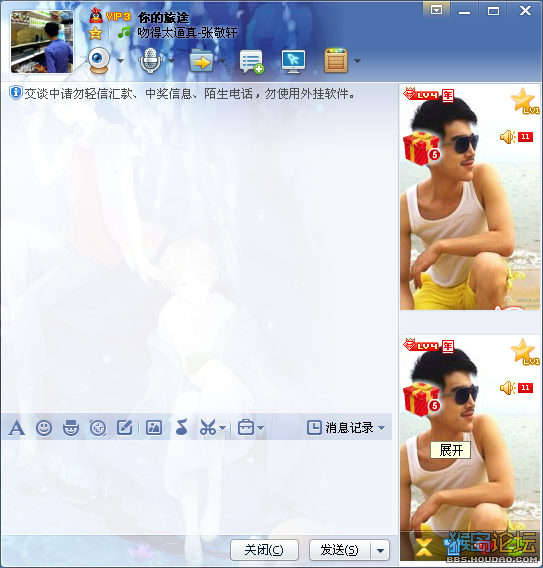This screenshot has width=543, height=568.
Task: Click the LV4 diamond badge on lower show
Action: (421, 345)
